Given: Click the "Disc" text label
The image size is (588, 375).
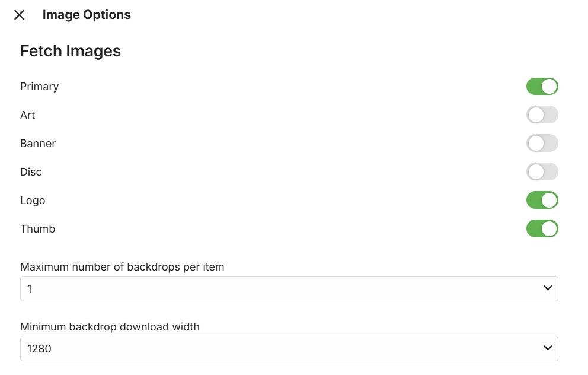Looking at the screenshot, I should coord(31,172).
